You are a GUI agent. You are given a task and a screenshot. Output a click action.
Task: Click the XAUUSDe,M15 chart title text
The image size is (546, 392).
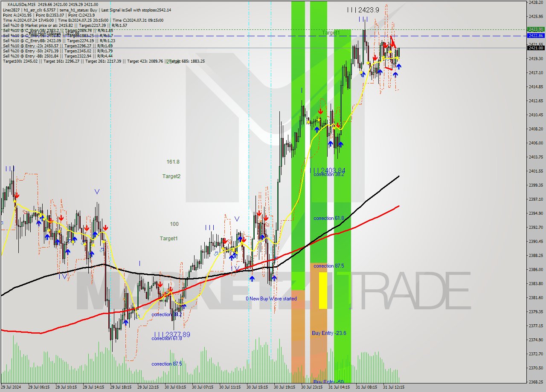coord(20,4)
